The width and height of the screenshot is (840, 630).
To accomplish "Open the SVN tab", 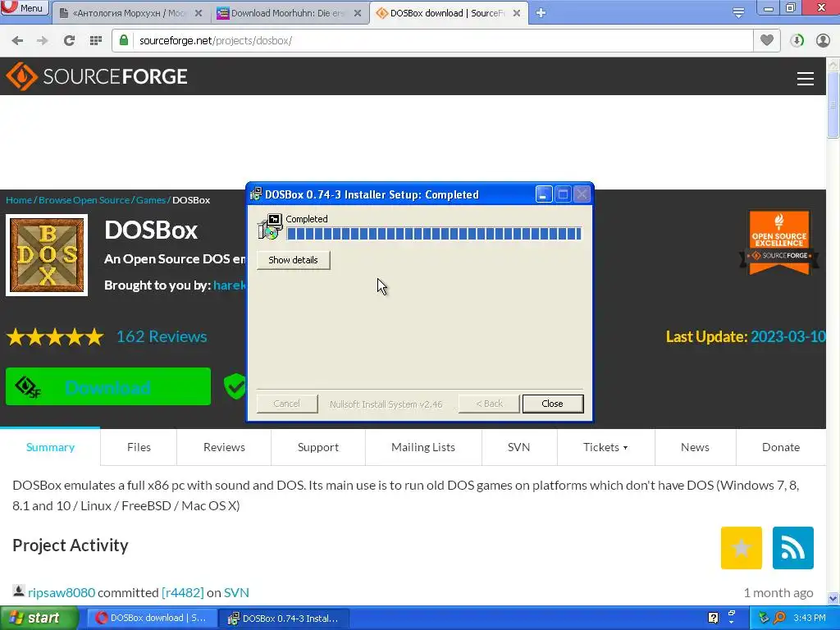I will coord(518,447).
